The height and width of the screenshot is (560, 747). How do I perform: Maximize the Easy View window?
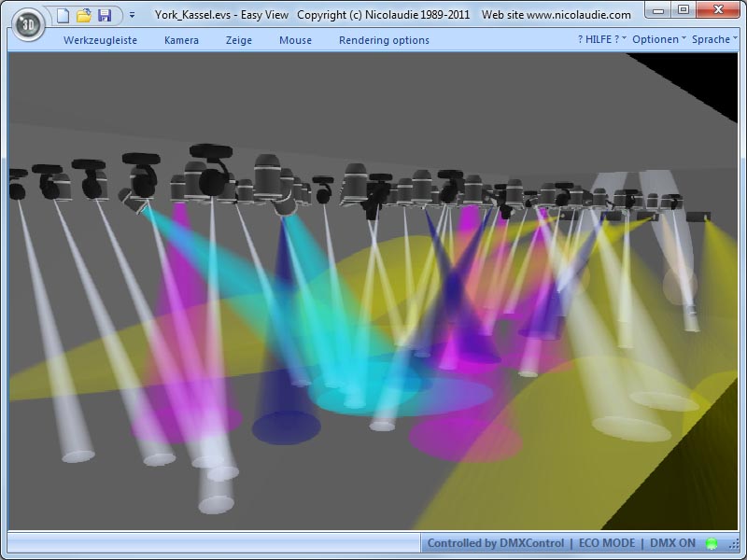(x=684, y=10)
